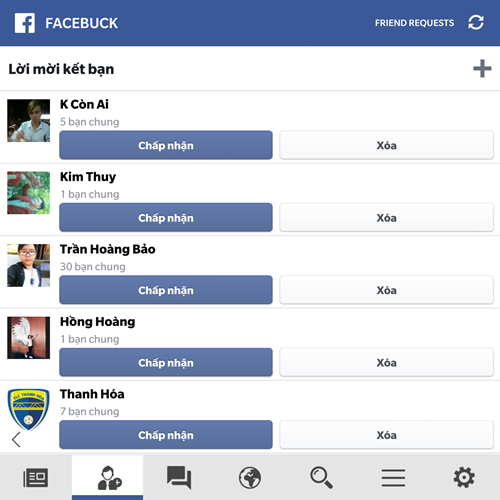The width and height of the screenshot is (500, 500).
Task: Click the refresh icon in header
Action: click(476, 23)
